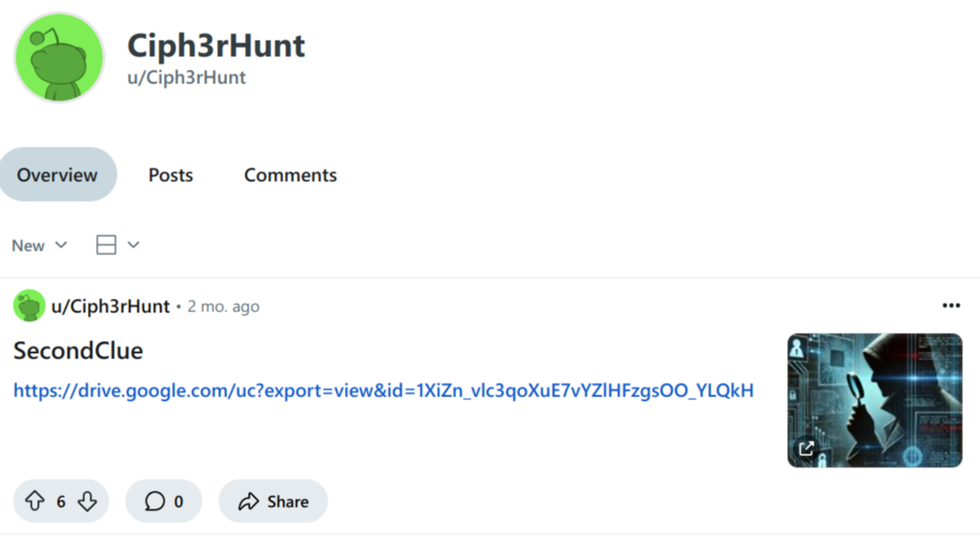Viewport: 980px width, 543px height.
Task: Open the three-dot post options menu
Action: pos(951,306)
